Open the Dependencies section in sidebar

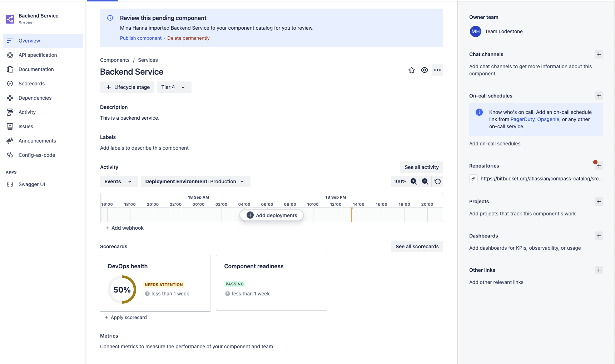[x=35, y=98]
